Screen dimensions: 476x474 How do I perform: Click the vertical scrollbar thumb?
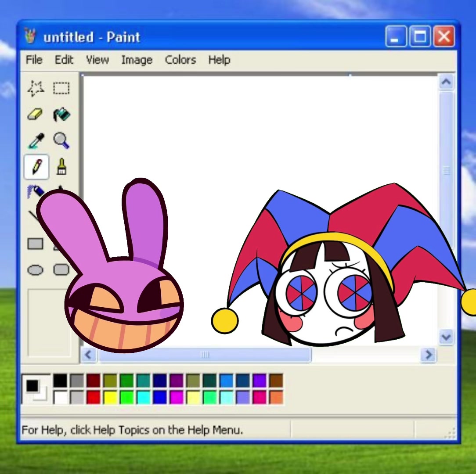pyautogui.click(x=446, y=170)
